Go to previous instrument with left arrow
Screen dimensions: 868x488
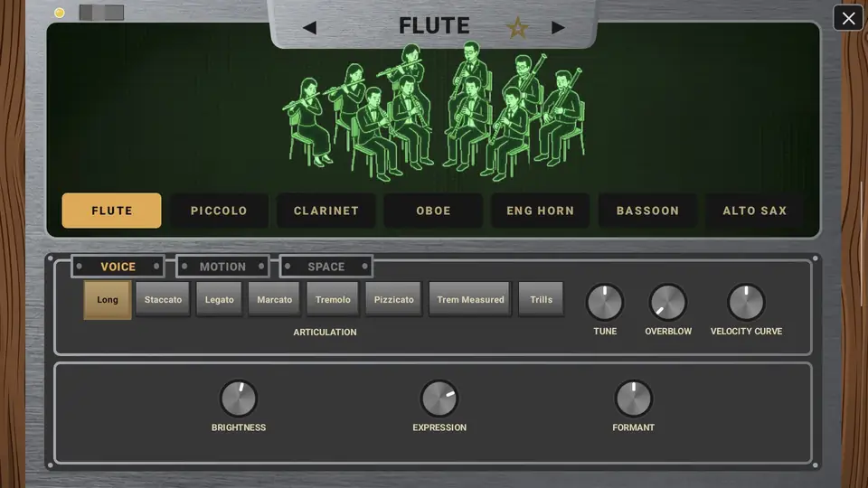[310, 28]
